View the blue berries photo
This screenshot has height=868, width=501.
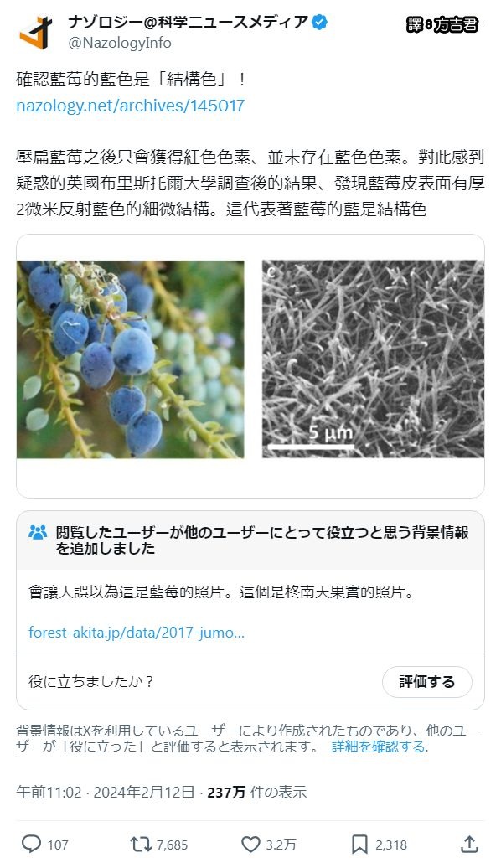pos(130,359)
